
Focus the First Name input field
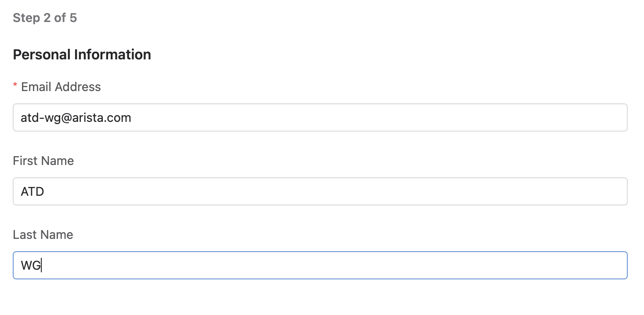tap(320, 191)
